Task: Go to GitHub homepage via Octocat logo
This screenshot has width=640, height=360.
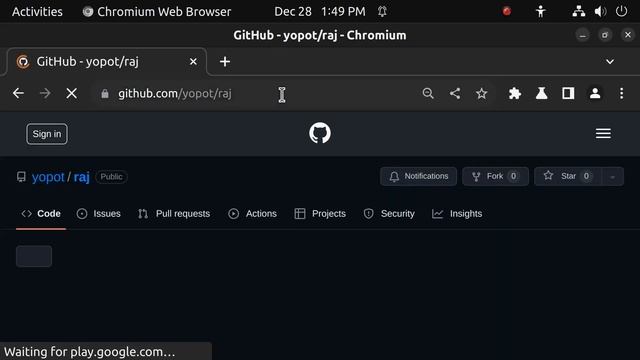Action: click(x=320, y=133)
